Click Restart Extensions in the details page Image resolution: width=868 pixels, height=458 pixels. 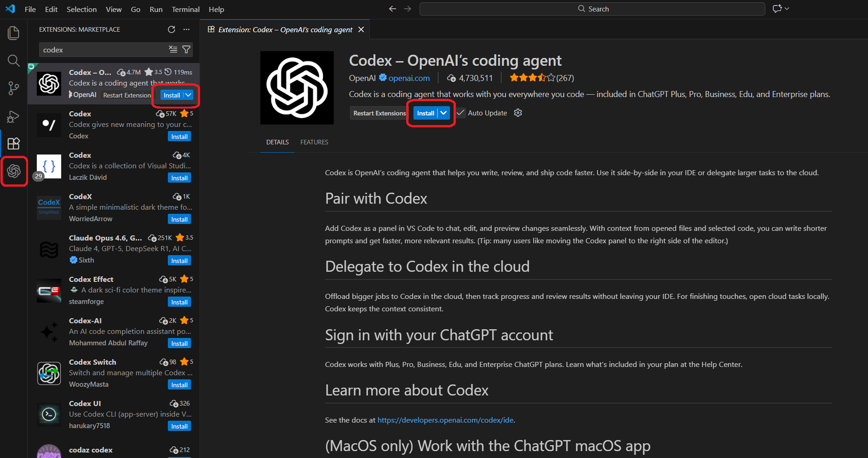379,113
